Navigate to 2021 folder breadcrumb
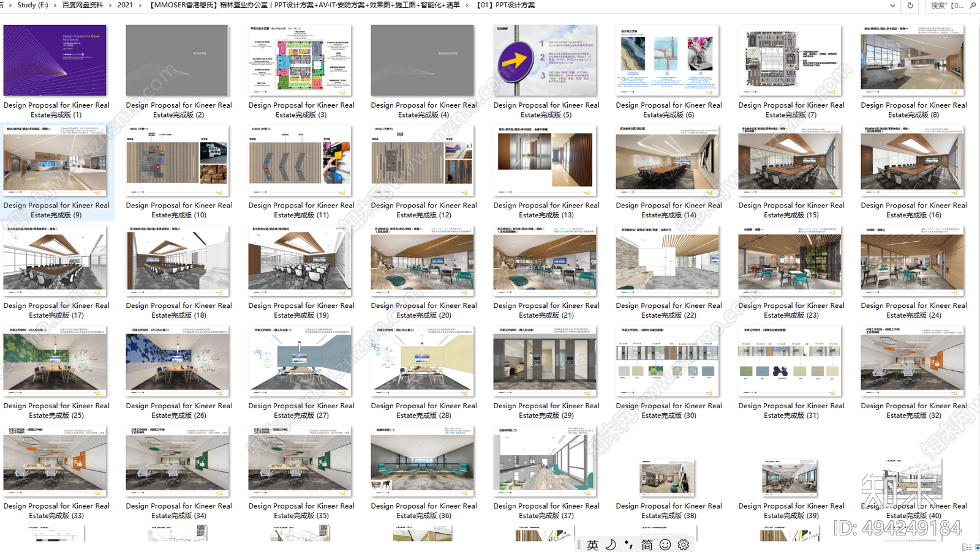980x552 pixels. pos(125,5)
